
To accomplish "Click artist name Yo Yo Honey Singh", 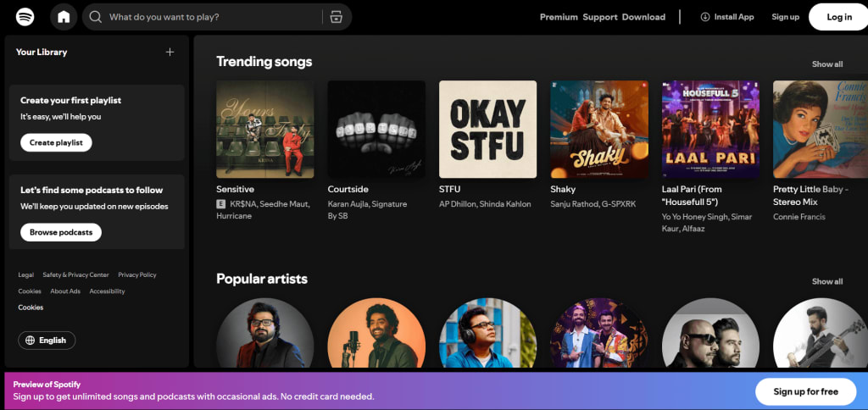I will click(x=695, y=217).
